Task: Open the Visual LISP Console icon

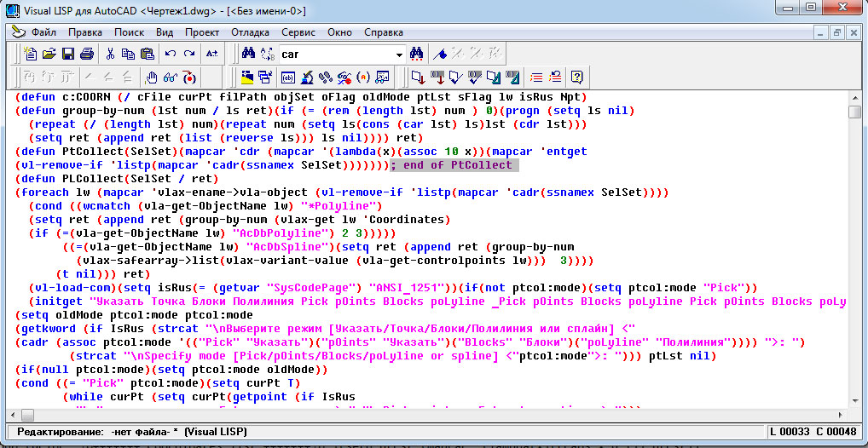Action: [289, 77]
